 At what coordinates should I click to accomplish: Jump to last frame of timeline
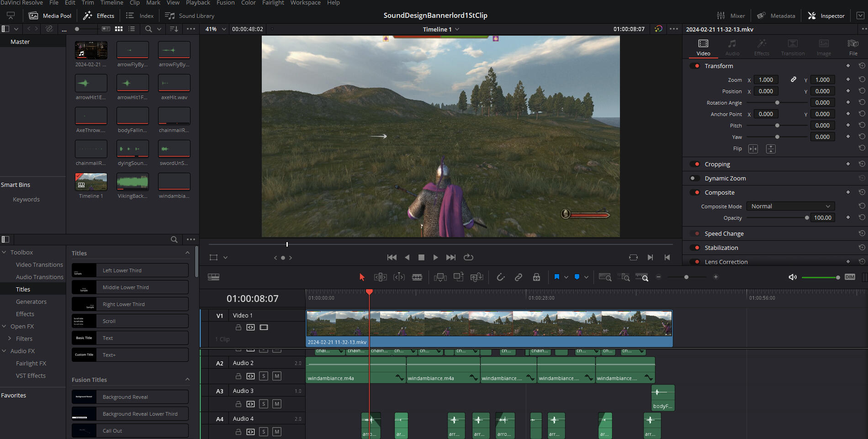(450, 257)
